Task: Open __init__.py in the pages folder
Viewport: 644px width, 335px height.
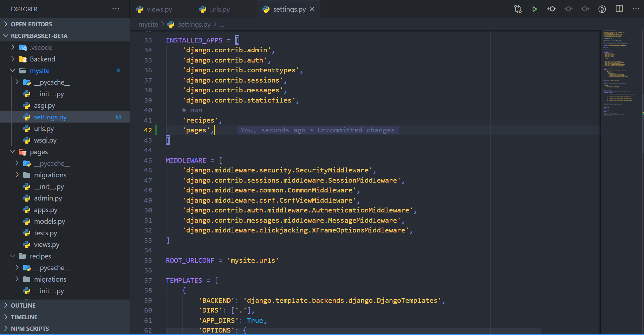Action: point(49,186)
